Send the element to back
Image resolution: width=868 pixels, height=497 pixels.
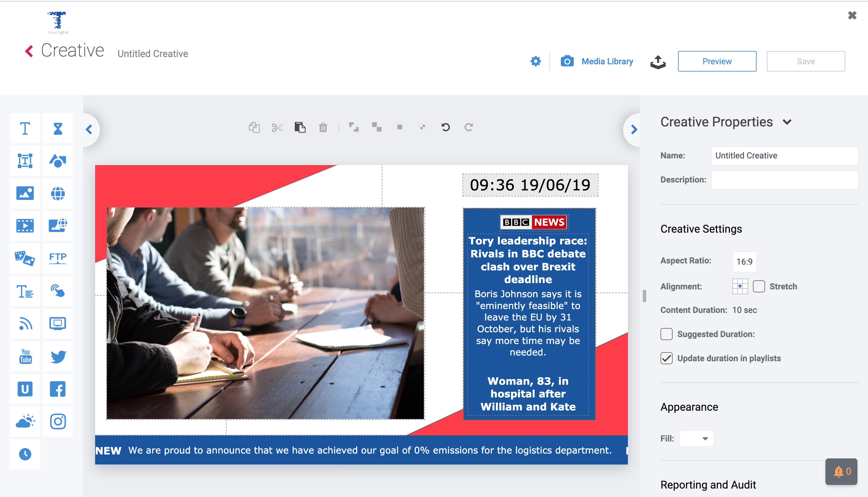coord(423,127)
